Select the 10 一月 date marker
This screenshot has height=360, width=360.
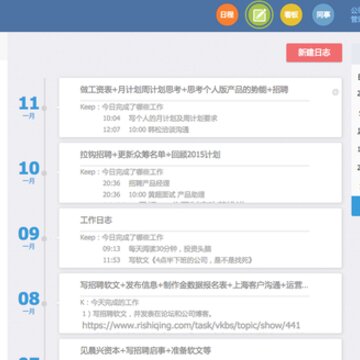point(29,172)
